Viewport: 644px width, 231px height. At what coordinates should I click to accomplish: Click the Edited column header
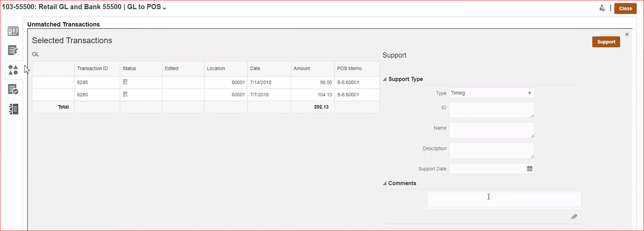pos(183,69)
